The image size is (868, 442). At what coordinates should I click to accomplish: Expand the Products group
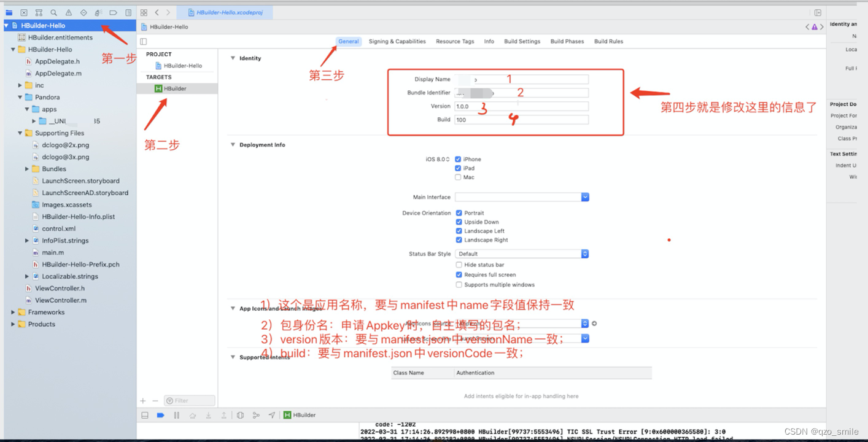(x=13, y=324)
